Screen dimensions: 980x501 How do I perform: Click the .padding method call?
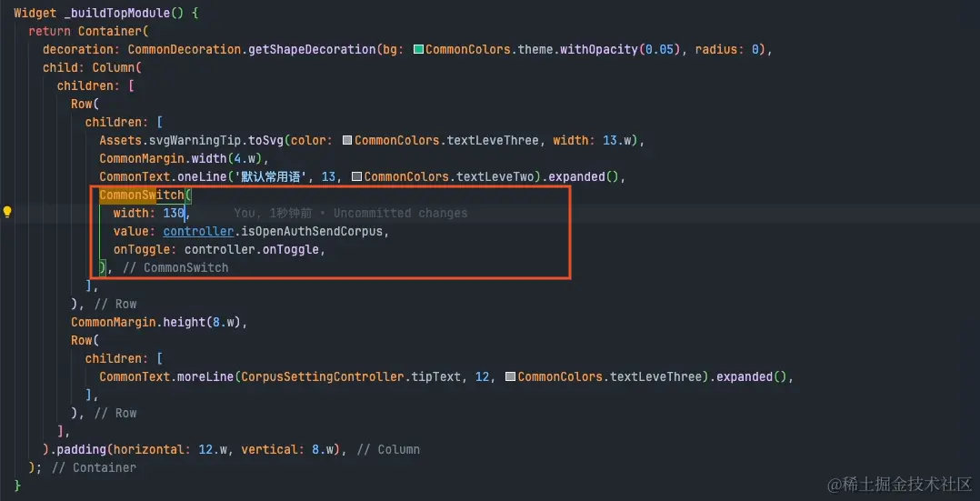[79, 450]
